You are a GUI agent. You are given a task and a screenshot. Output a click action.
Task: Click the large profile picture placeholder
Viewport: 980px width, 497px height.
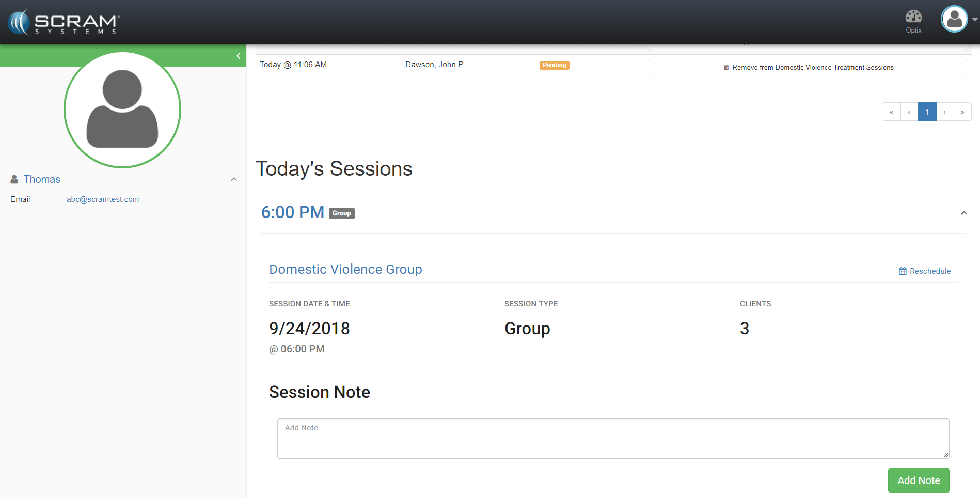[122, 110]
